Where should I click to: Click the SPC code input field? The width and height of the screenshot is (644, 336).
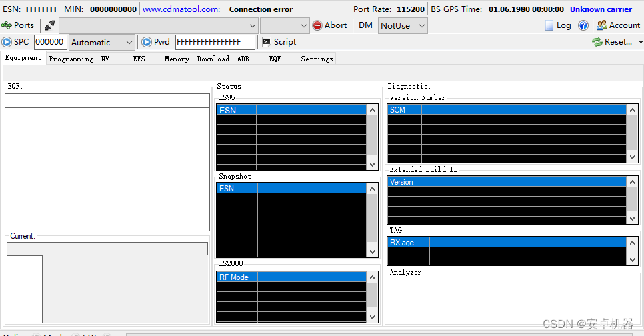(x=50, y=42)
